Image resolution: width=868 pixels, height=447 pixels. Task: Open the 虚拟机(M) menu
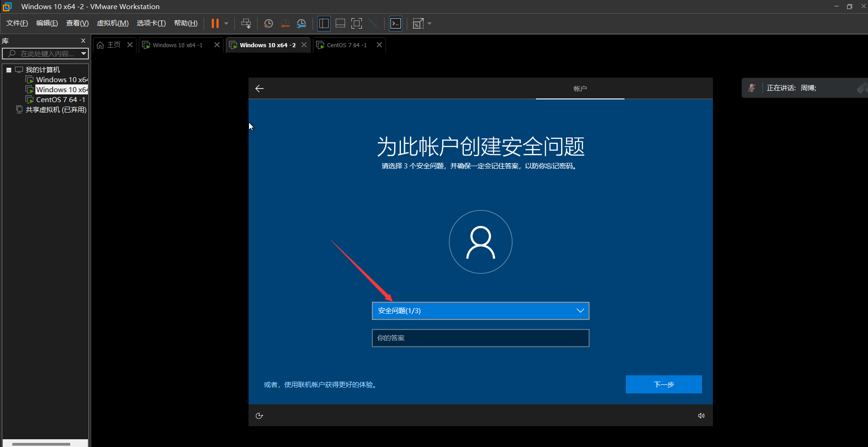(x=113, y=23)
